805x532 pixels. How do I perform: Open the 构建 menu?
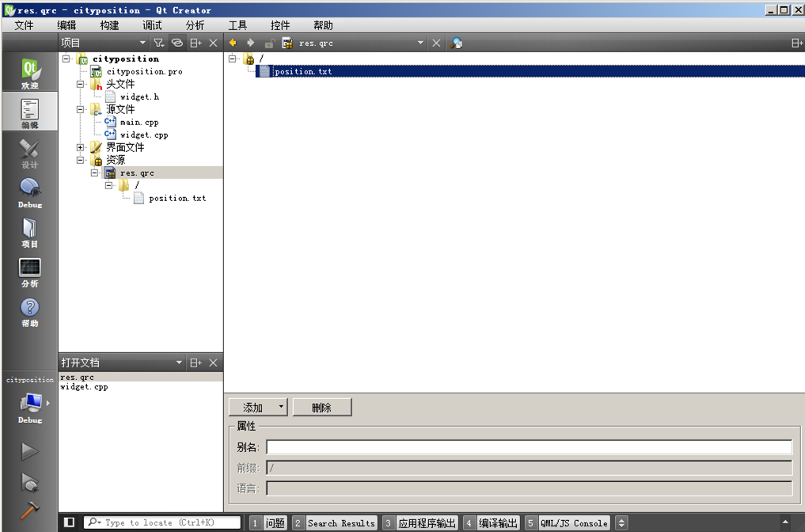coord(109,25)
